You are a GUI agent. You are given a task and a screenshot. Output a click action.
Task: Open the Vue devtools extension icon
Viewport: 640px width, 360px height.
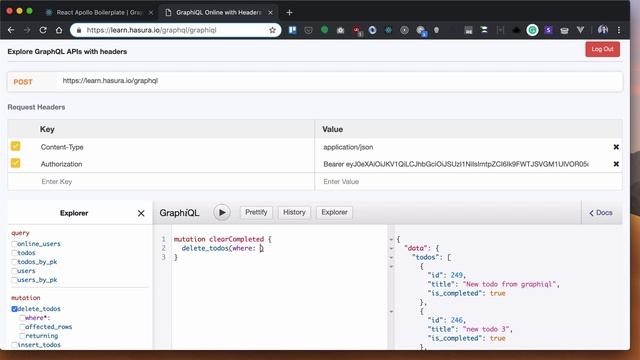580,30
